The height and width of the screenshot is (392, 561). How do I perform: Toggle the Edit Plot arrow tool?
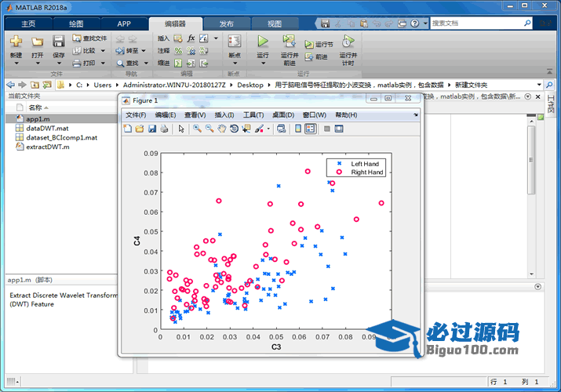click(181, 129)
